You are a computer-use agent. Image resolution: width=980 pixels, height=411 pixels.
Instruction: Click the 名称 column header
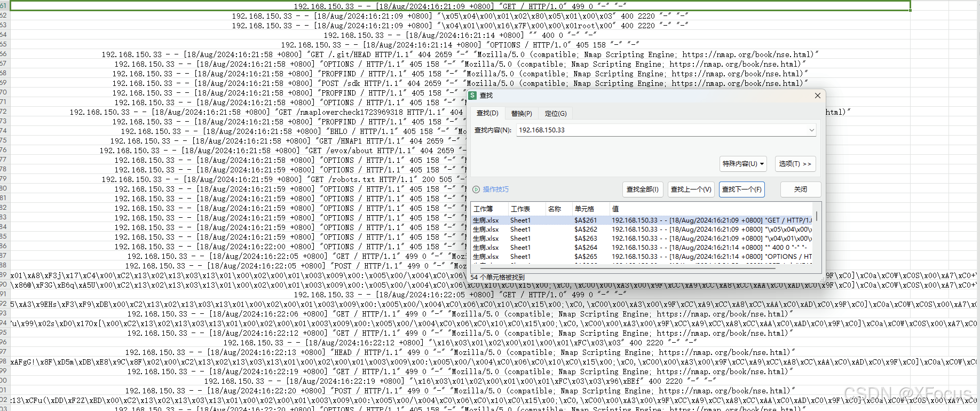pos(558,209)
